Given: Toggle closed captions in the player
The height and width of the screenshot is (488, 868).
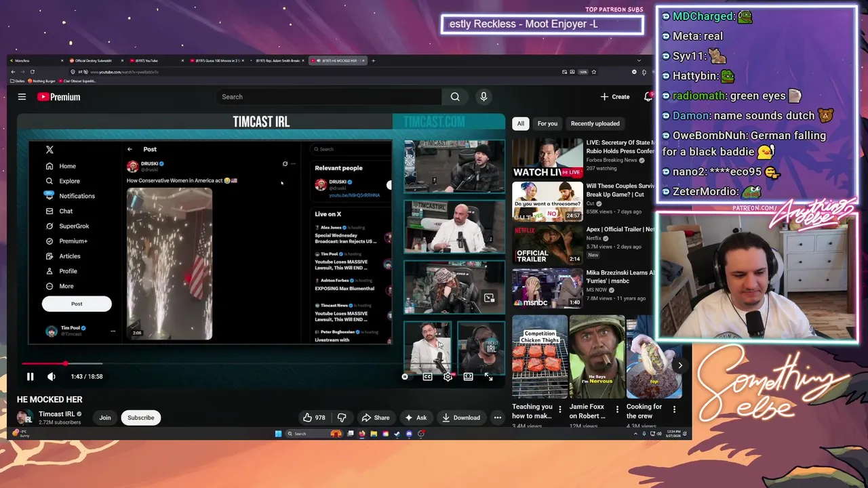Looking at the screenshot, I should (x=427, y=377).
